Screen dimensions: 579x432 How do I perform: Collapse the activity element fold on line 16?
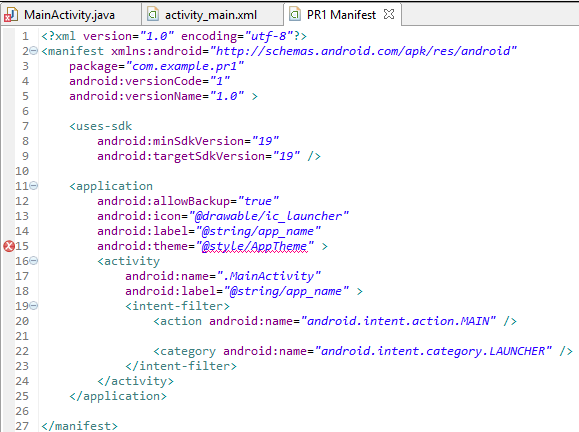point(34,261)
